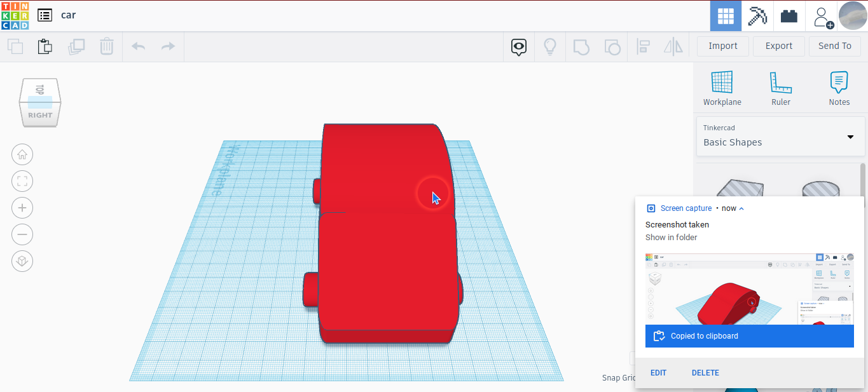The image size is (868, 392).
Task: Click the lightbulb Show-all icon
Action: point(550,46)
